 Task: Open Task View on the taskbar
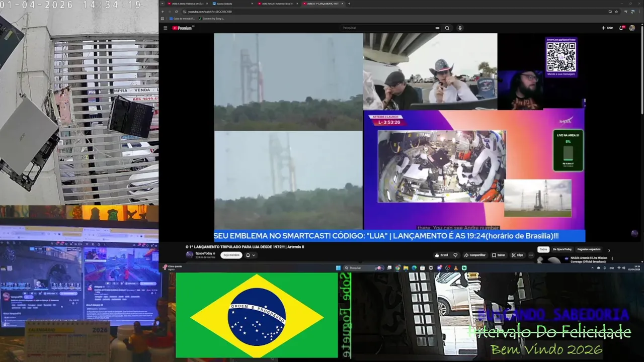[x=389, y=268]
